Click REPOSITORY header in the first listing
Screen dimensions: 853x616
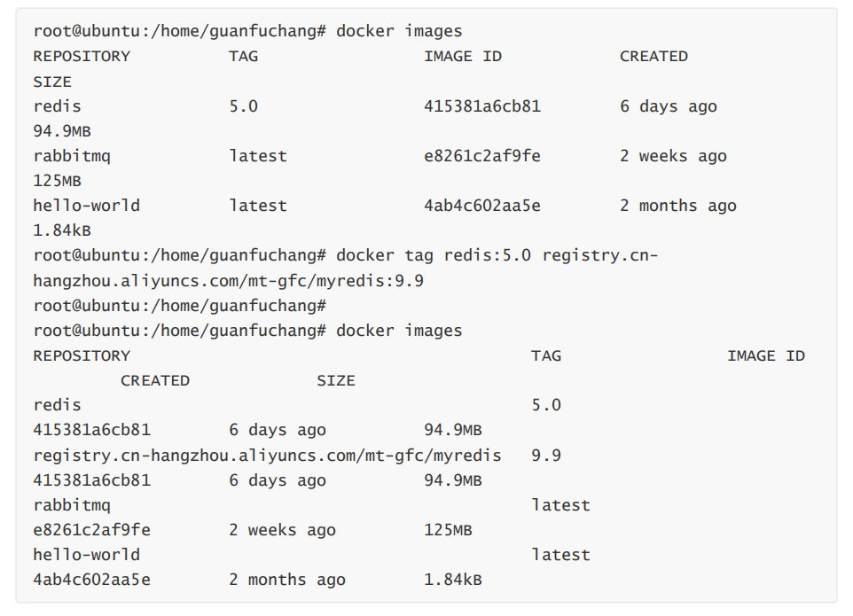82,56
